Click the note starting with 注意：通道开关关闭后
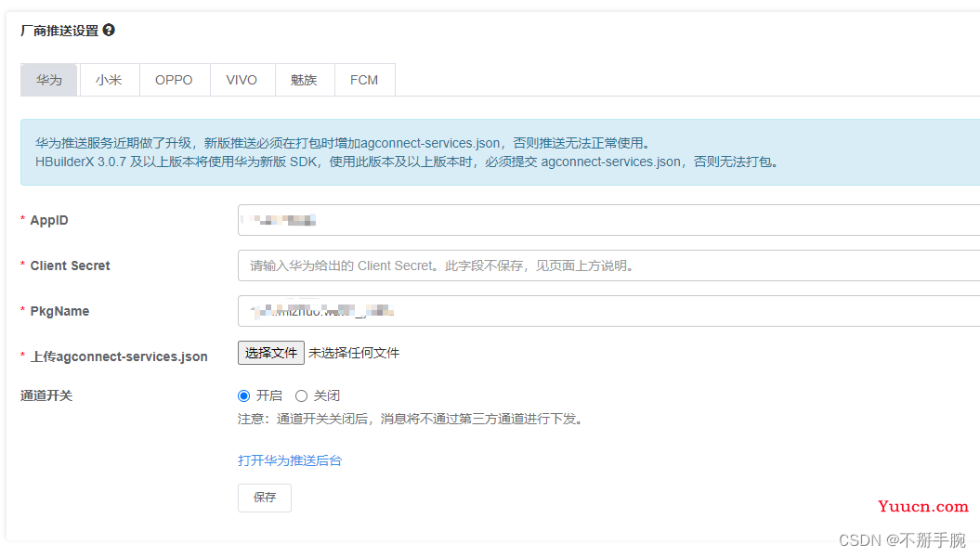This screenshot has width=980, height=557. [412, 419]
